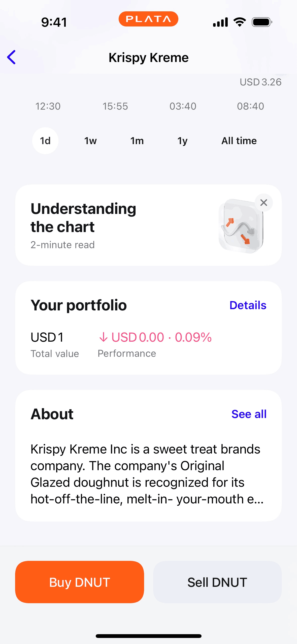This screenshot has height=644, width=297.
Task: Select the All time range
Action: [239, 141]
